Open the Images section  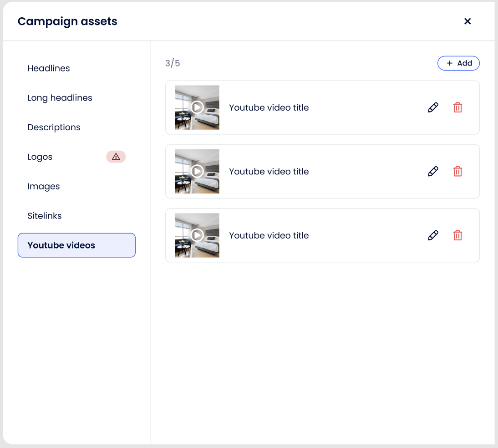(44, 186)
